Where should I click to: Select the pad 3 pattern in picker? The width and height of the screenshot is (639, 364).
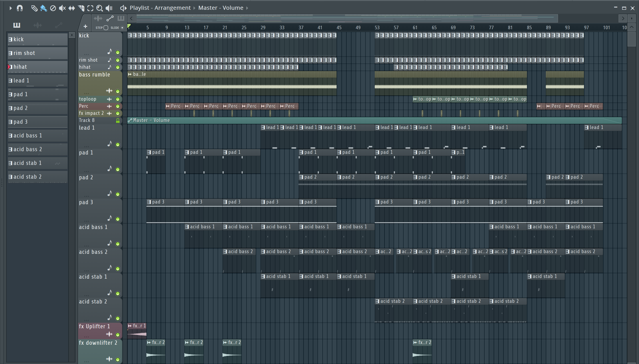pyautogui.click(x=37, y=122)
